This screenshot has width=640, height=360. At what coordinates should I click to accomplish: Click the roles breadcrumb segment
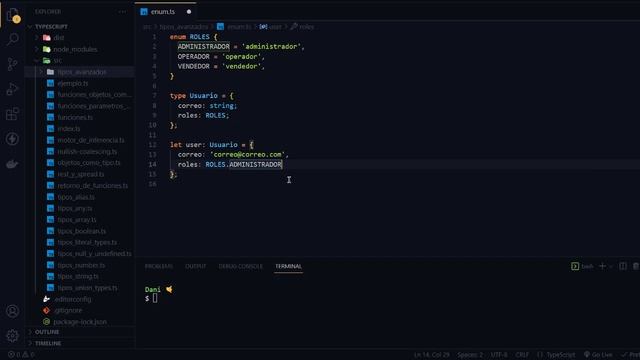point(307,27)
